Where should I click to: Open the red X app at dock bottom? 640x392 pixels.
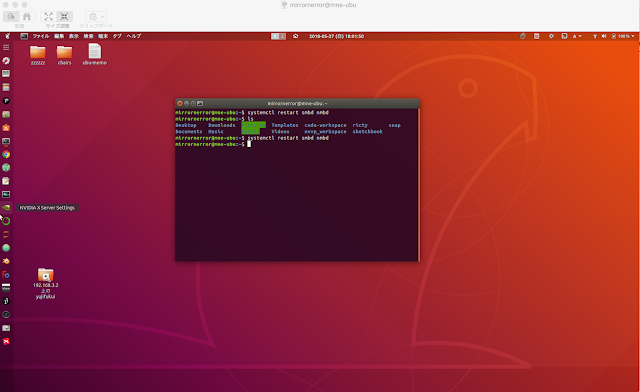pos(6,341)
